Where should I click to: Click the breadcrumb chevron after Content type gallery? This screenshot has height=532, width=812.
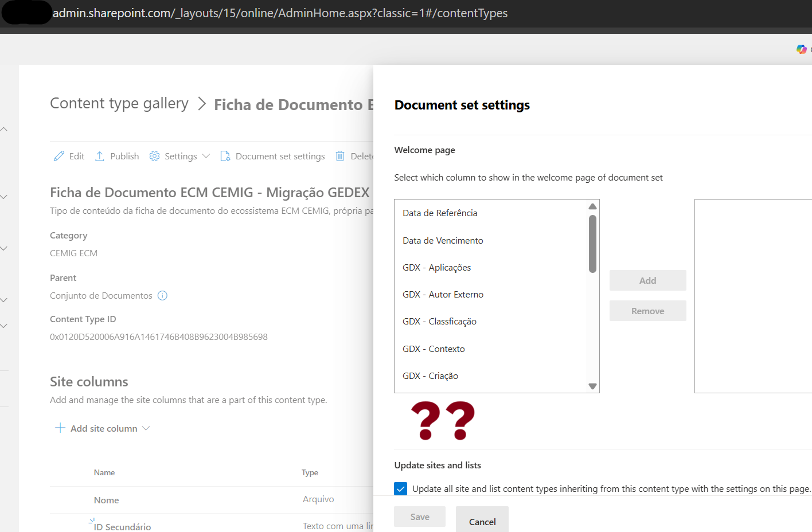click(x=201, y=104)
